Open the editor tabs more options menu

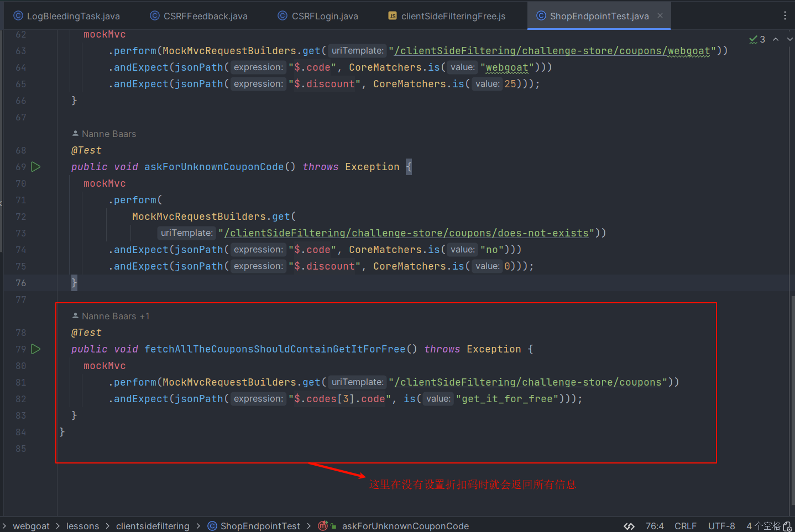tap(784, 16)
